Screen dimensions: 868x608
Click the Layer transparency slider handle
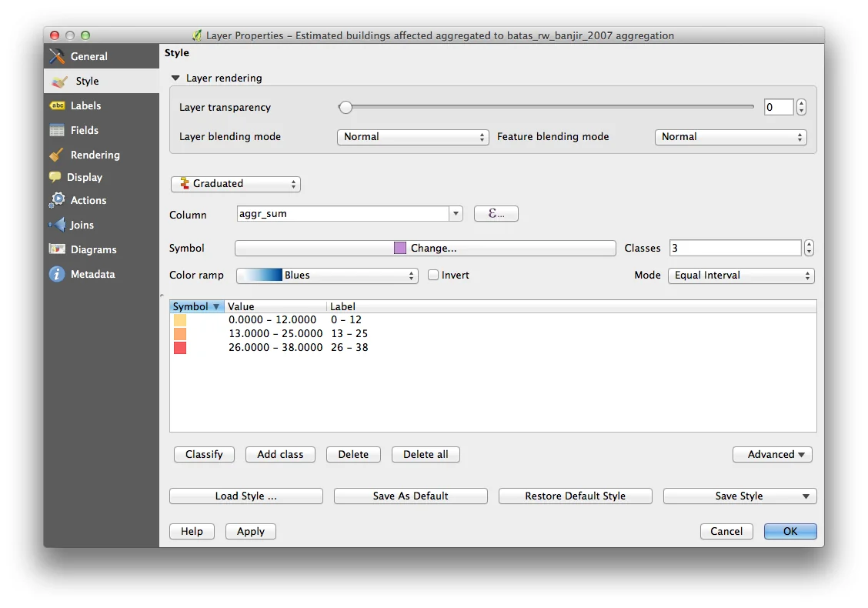[346, 108]
